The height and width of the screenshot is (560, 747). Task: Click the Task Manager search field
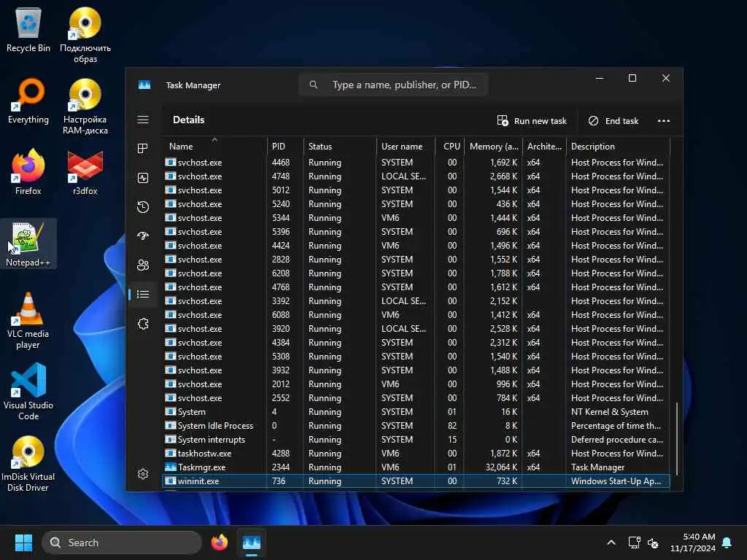click(x=393, y=85)
